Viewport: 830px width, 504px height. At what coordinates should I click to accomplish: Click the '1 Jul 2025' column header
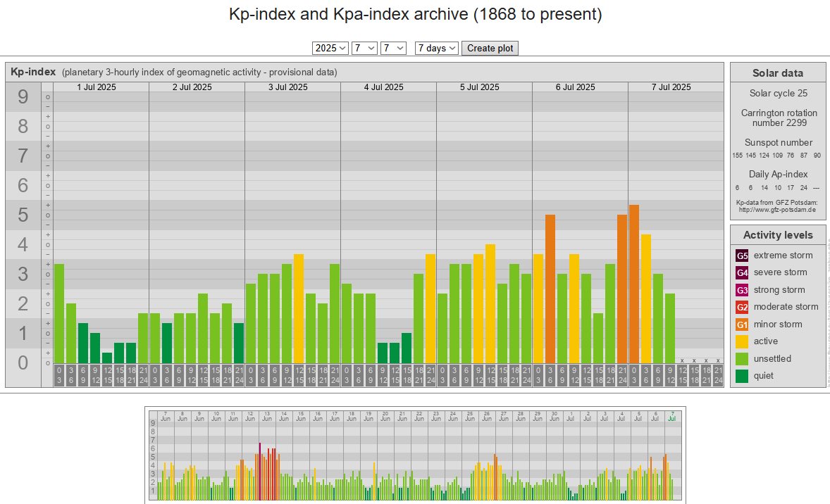(97, 87)
